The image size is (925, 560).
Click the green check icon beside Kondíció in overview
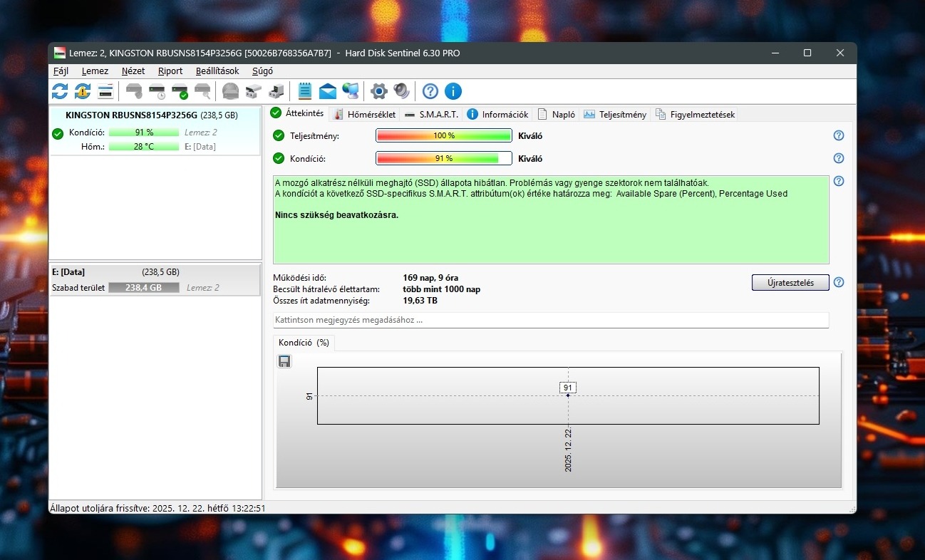[x=279, y=158]
